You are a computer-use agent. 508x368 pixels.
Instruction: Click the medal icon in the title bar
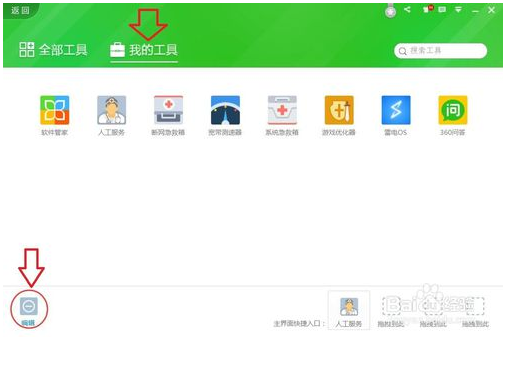point(390,11)
